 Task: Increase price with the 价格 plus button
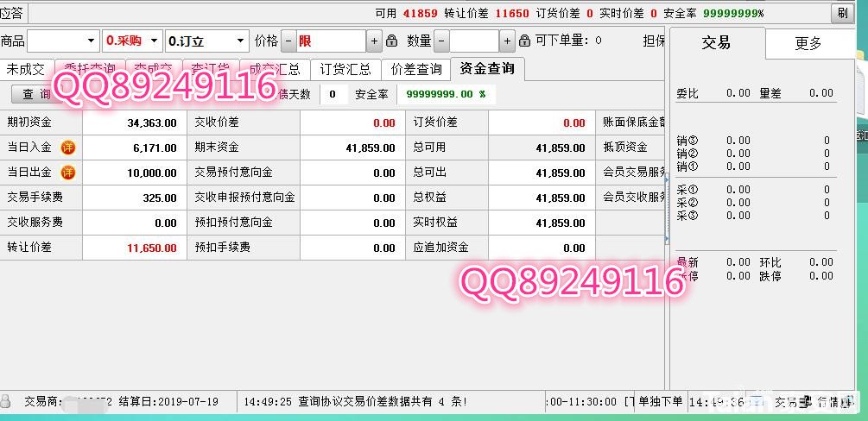374,41
